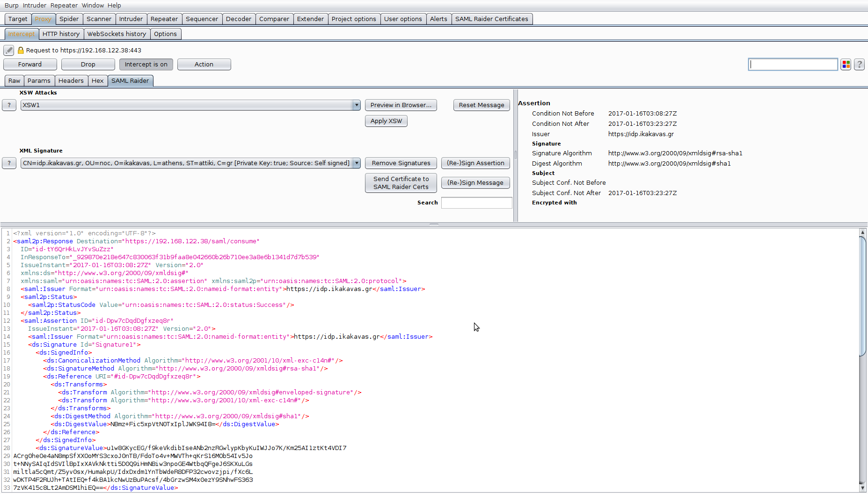Click the XML editor vertical scrollbar thumb
This screenshot has width=868, height=494.
pos(862,297)
